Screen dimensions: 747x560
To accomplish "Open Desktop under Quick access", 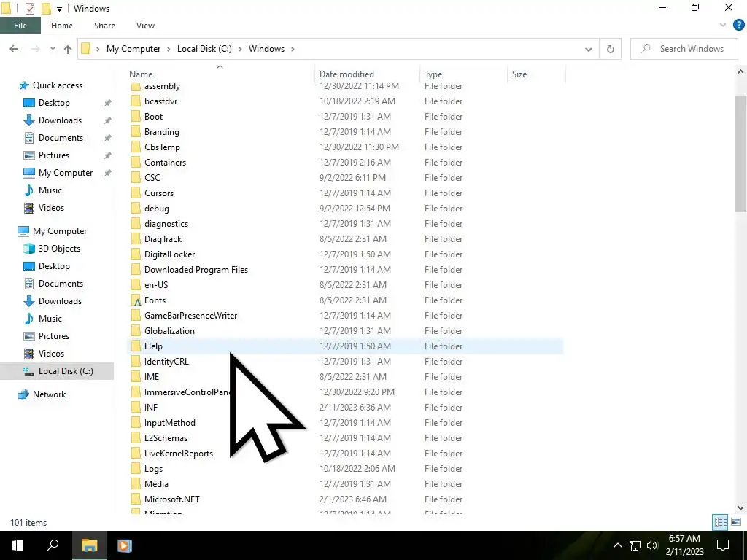I will click(x=54, y=103).
